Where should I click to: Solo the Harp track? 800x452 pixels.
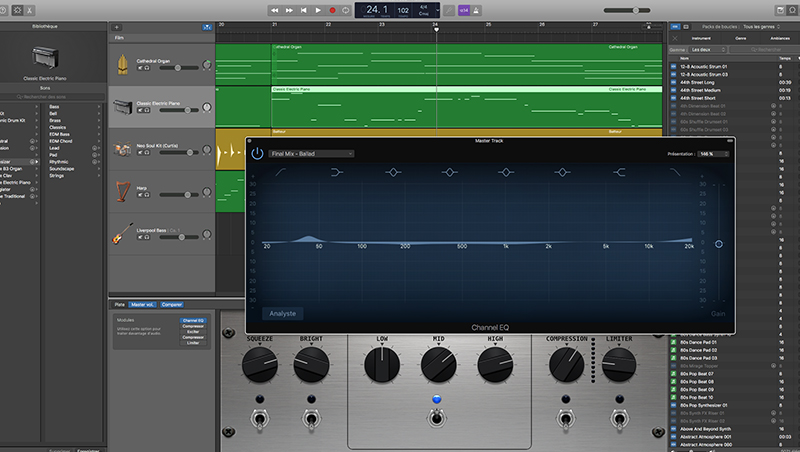point(147,195)
